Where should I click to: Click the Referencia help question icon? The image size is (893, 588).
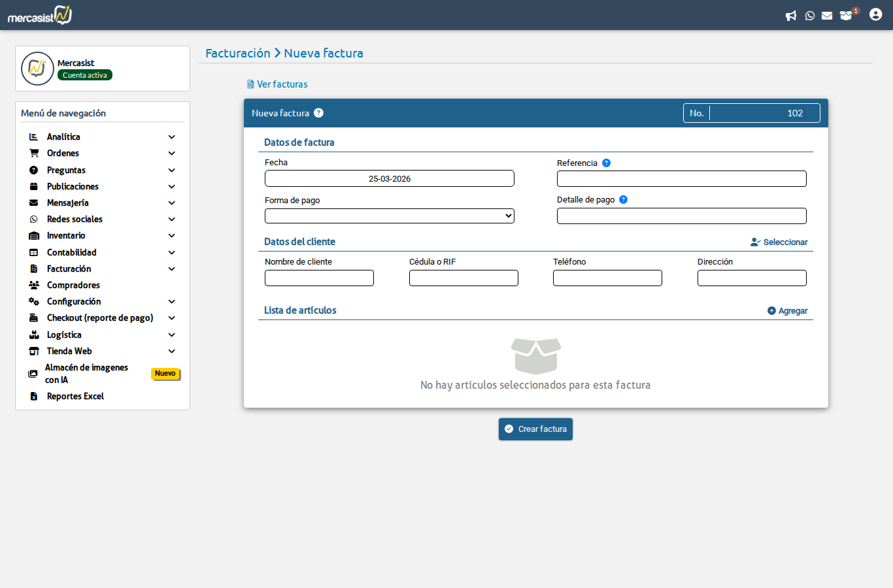[x=606, y=163]
